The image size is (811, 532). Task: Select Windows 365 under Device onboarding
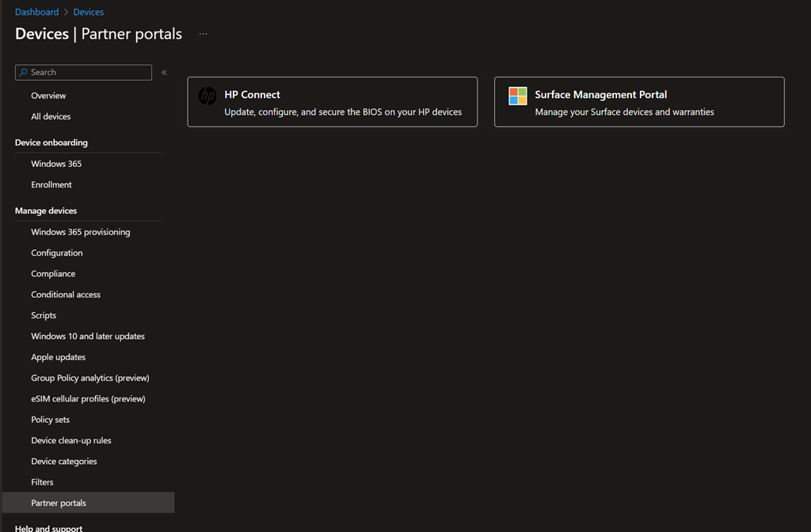56,164
